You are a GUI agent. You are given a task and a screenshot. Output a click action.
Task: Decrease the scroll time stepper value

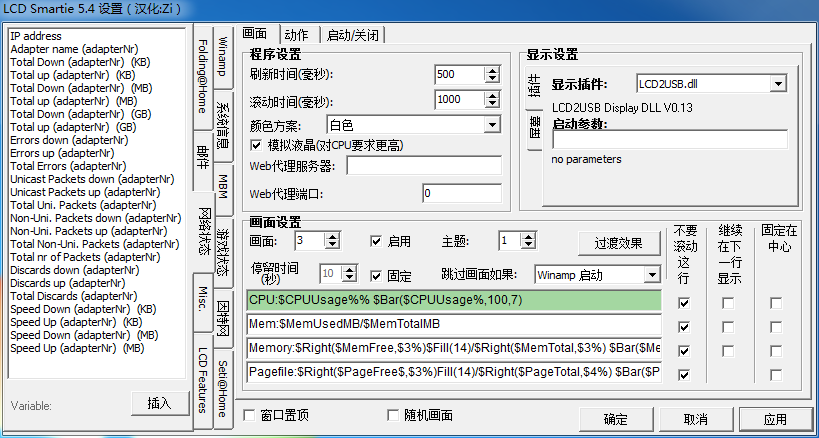click(491, 104)
